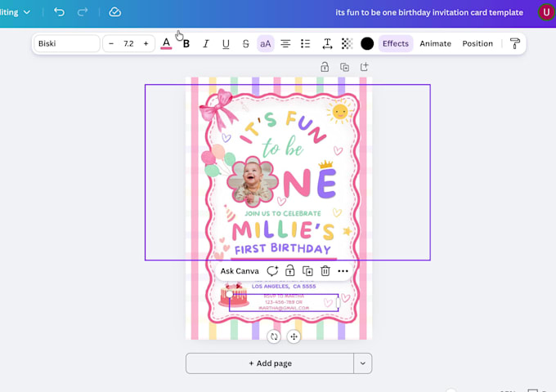Click the move handle below the selection
Image resolution: width=556 pixels, height=392 pixels.
[294, 336]
